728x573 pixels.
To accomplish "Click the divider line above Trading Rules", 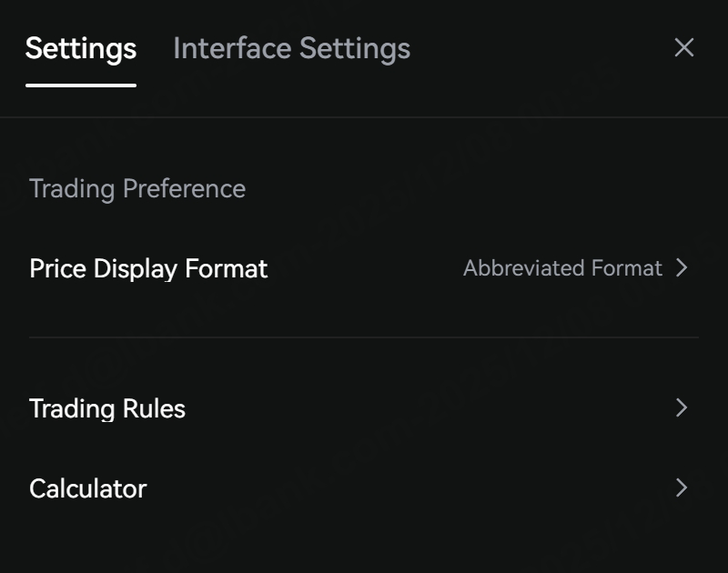I will pos(364,337).
